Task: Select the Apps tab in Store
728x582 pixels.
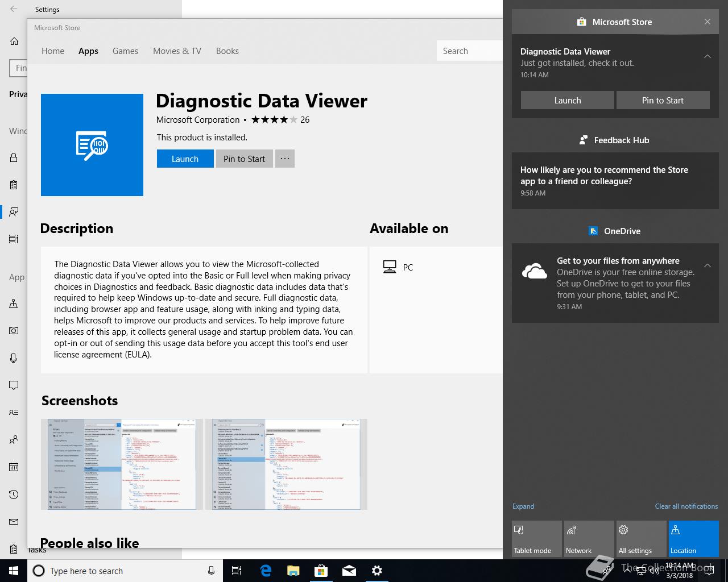Action: pos(88,51)
